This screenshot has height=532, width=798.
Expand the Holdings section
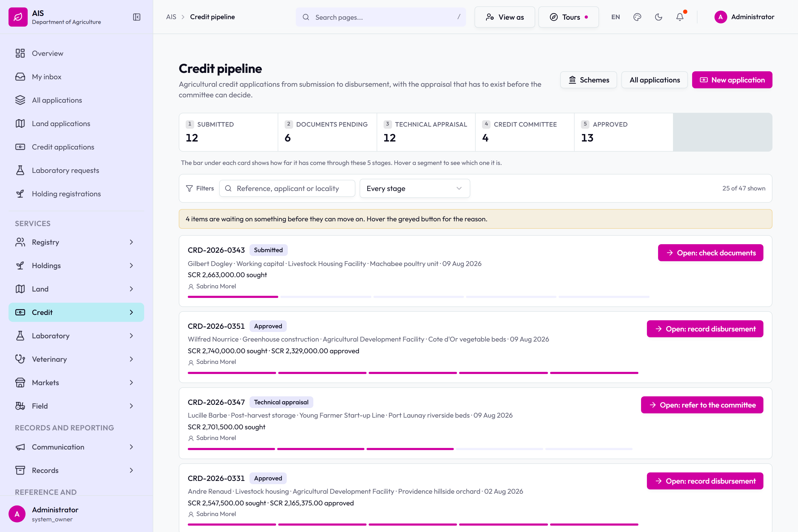[76, 266]
